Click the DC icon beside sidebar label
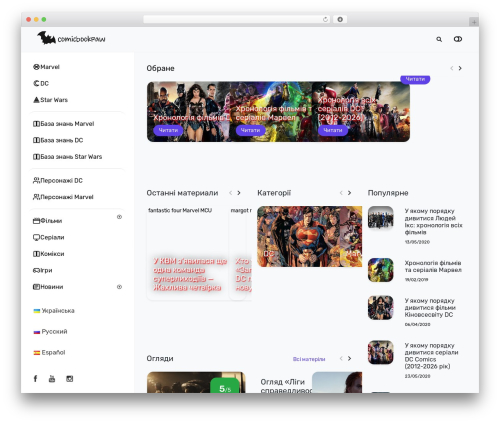This screenshot has height=423, width=500. pyautogui.click(x=36, y=83)
